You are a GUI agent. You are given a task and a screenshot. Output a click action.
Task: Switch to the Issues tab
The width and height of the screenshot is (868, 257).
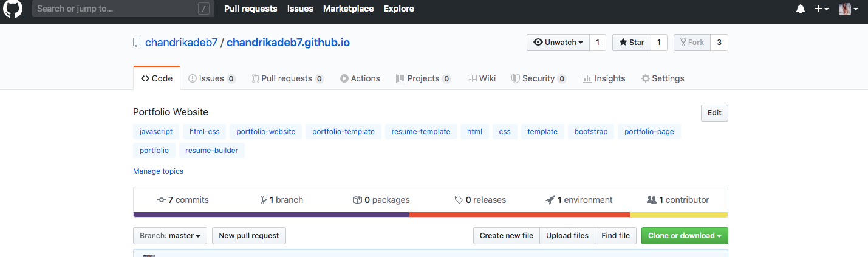click(211, 78)
